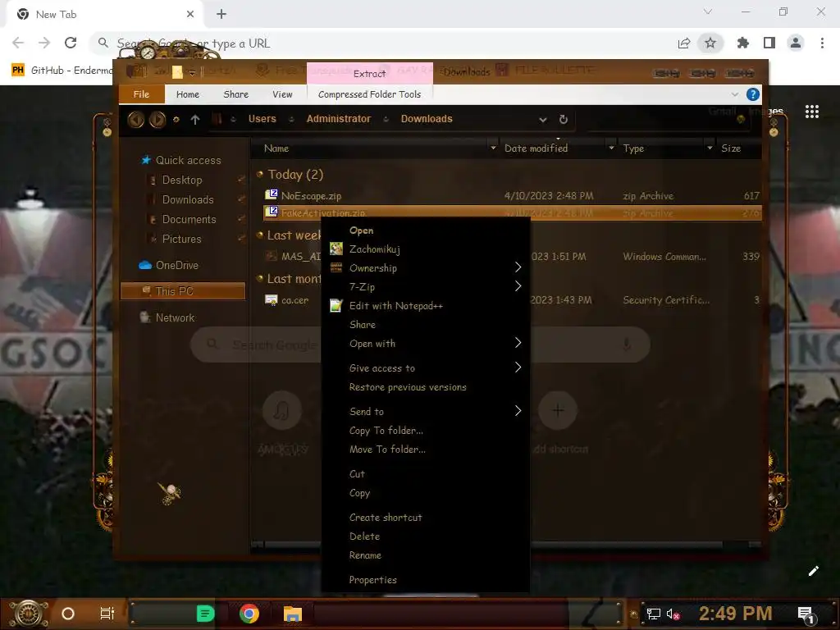Open Documents in navigation pane
Image resolution: width=840 pixels, height=630 pixels.
(189, 219)
